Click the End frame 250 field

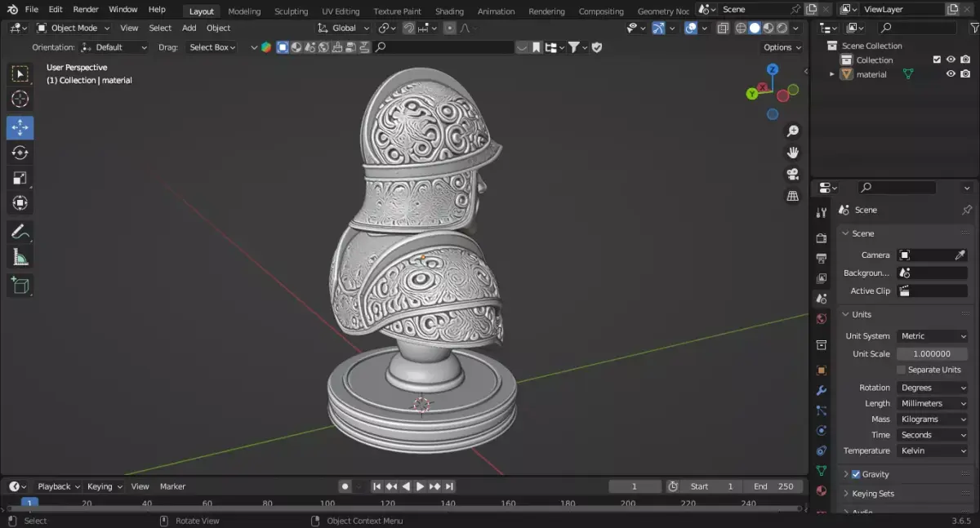coord(774,486)
